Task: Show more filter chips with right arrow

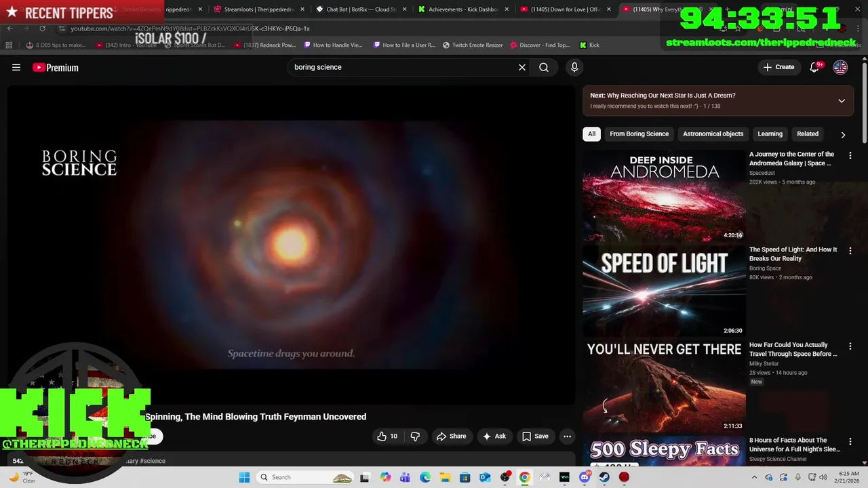Action: (843, 134)
